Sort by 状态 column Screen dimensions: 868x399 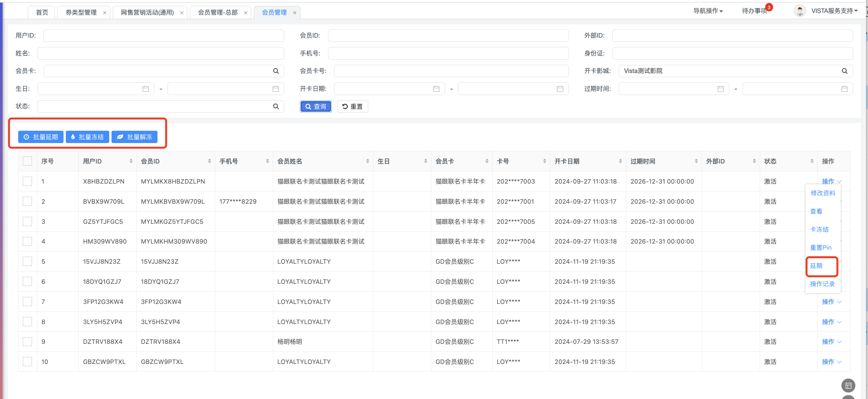(812, 161)
